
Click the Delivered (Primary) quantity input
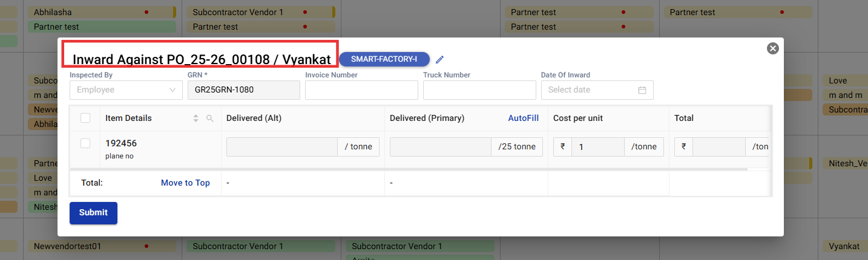[441, 147]
